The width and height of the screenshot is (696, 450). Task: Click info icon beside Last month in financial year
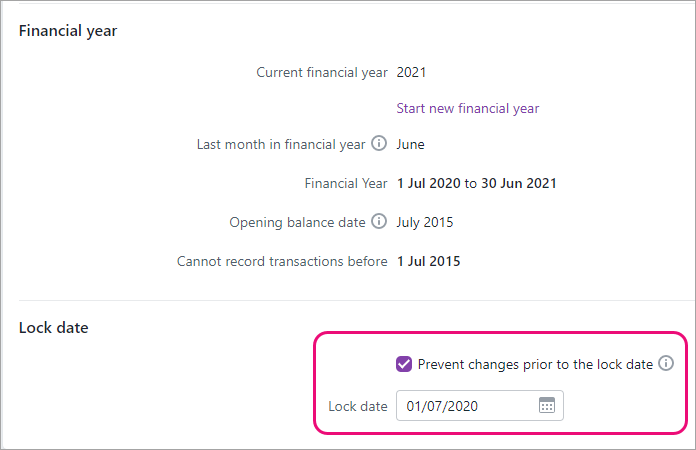(379, 144)
